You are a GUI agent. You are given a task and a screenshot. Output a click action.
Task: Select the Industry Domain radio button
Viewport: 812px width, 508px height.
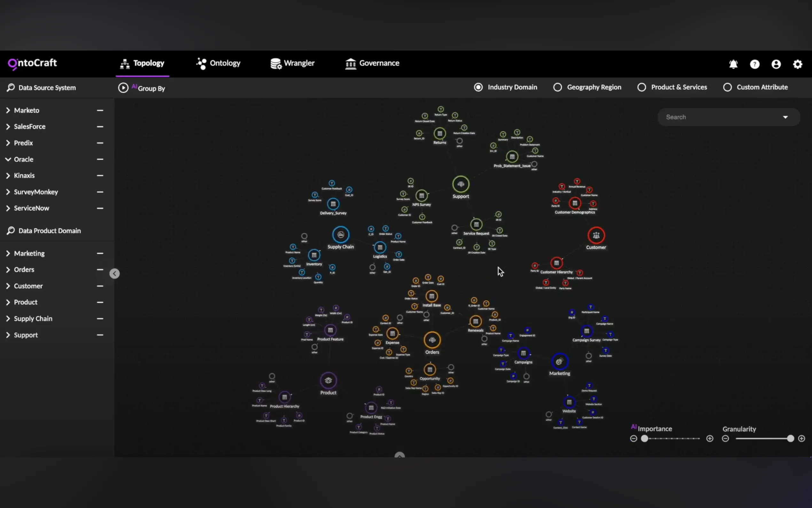click(x=478, y=87)
